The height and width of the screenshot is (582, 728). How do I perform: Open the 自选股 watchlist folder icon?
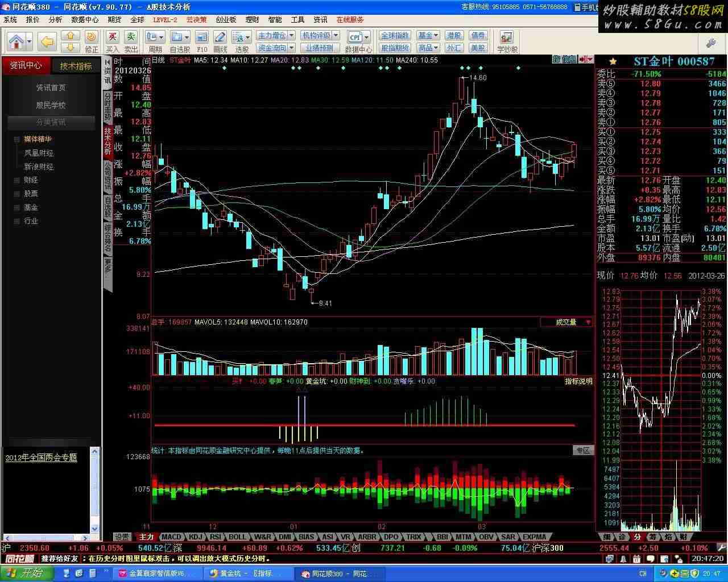180,41
